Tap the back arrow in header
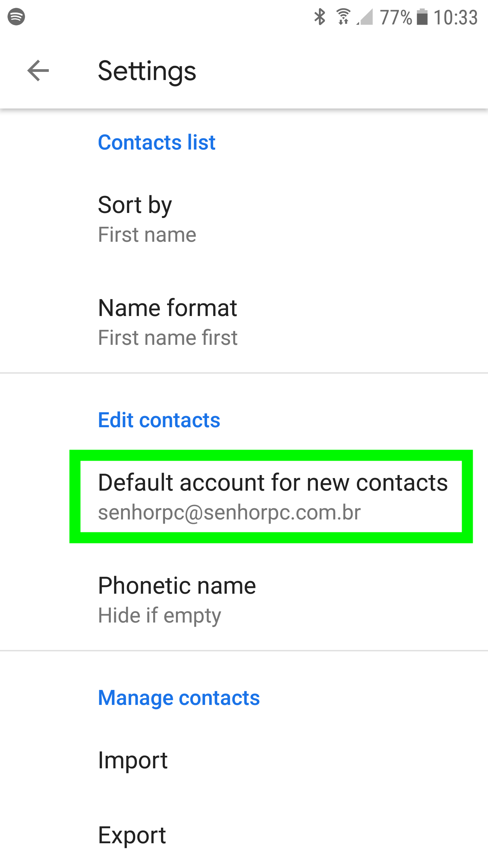The height and width of the screenshot is (868, 488). [38, 71]
